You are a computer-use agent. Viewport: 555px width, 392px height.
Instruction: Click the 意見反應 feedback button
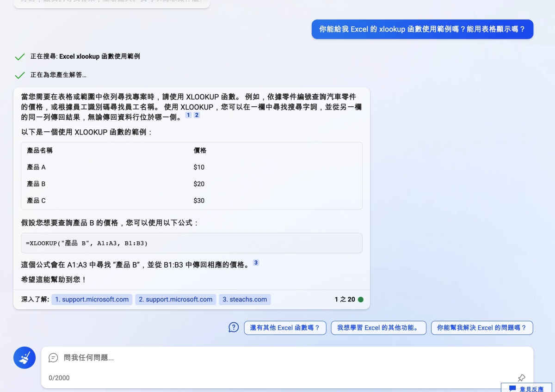pyautogui.click(x=526, y=388)
